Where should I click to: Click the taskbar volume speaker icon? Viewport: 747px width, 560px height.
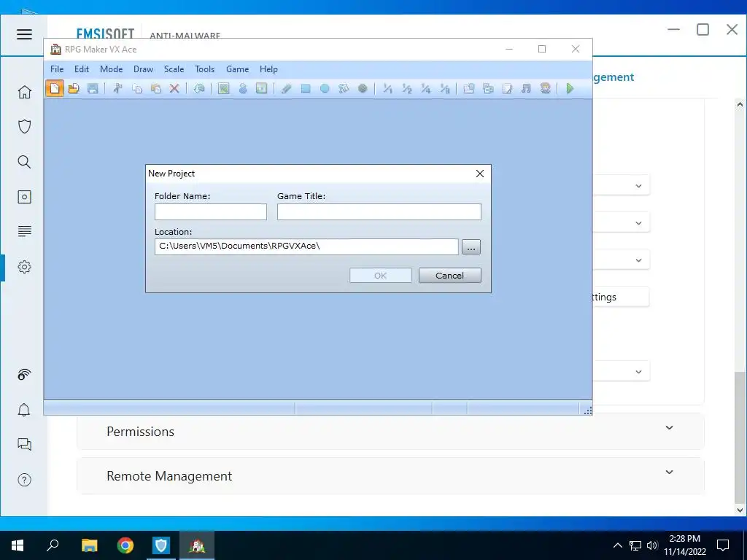(x=652, y=545)
